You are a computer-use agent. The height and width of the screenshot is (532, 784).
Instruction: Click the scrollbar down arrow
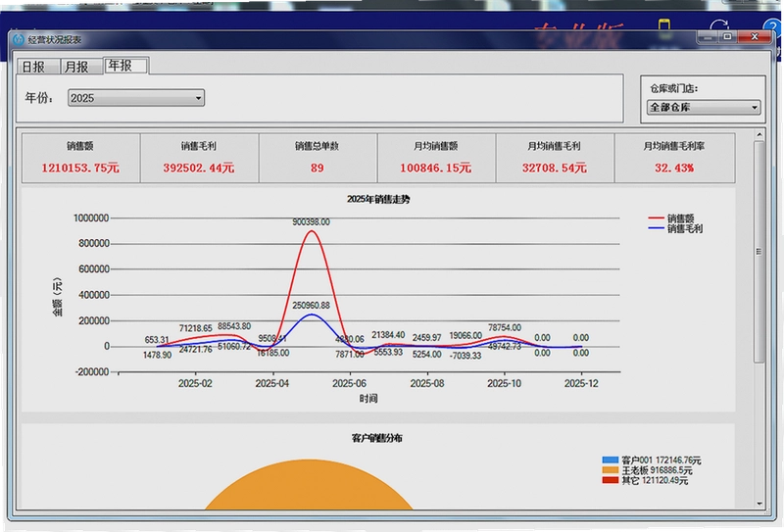click(759, 504)
